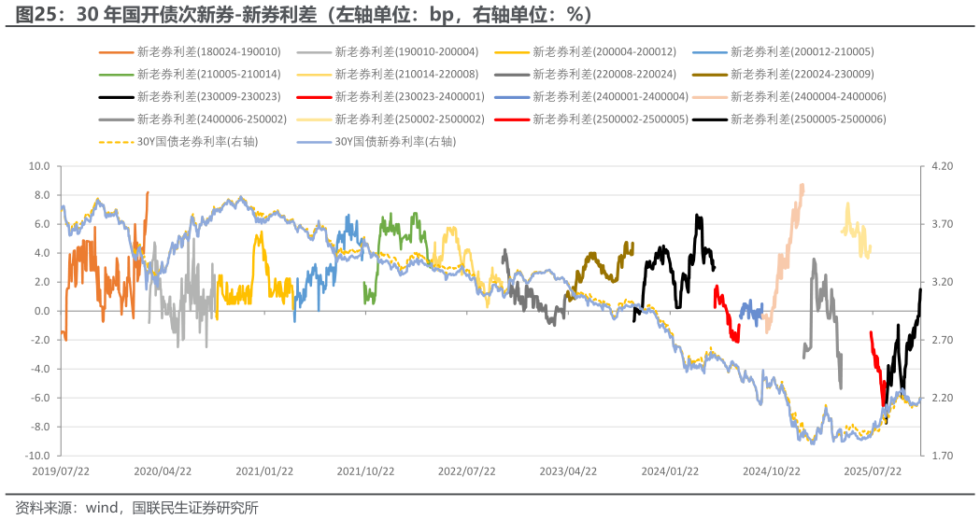Image resolution: width=980 pixels, height=520 pixels.
Task: Click the 2019/07/22 x-axis date label
Action: 61,471
